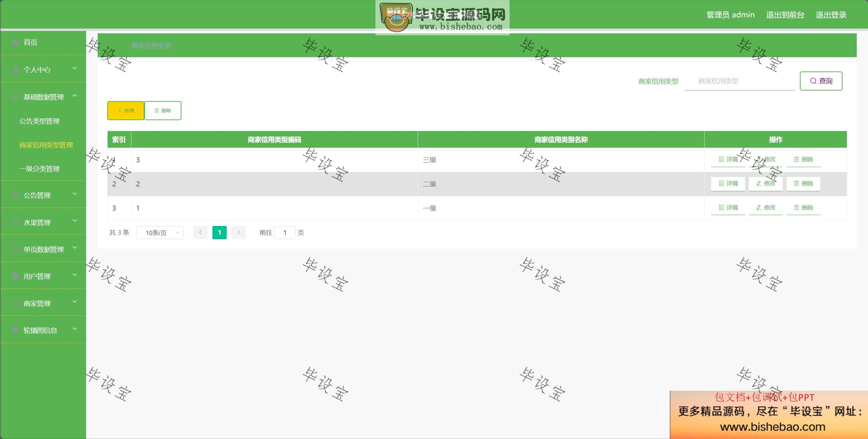This screenshot has width=868, height=439.
Task: Click 退出登录 link
Action: (x=831, y=15)
